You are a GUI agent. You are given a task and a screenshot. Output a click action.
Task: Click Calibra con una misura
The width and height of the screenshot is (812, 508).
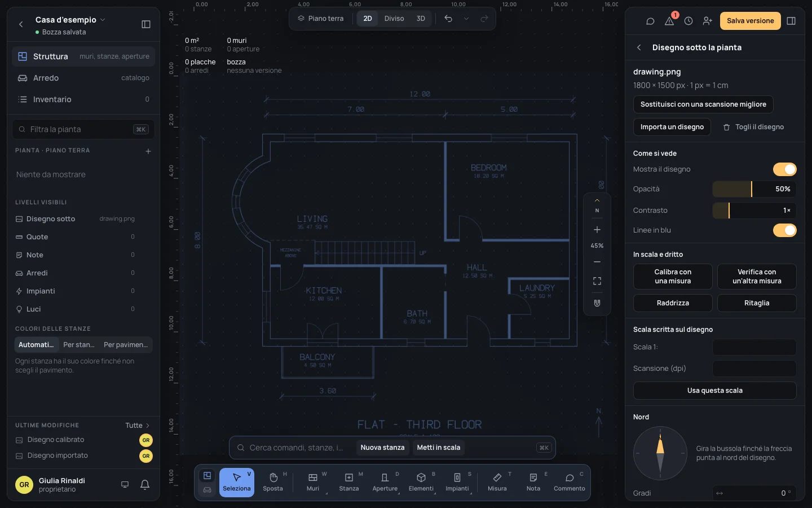tap(673, 277)
